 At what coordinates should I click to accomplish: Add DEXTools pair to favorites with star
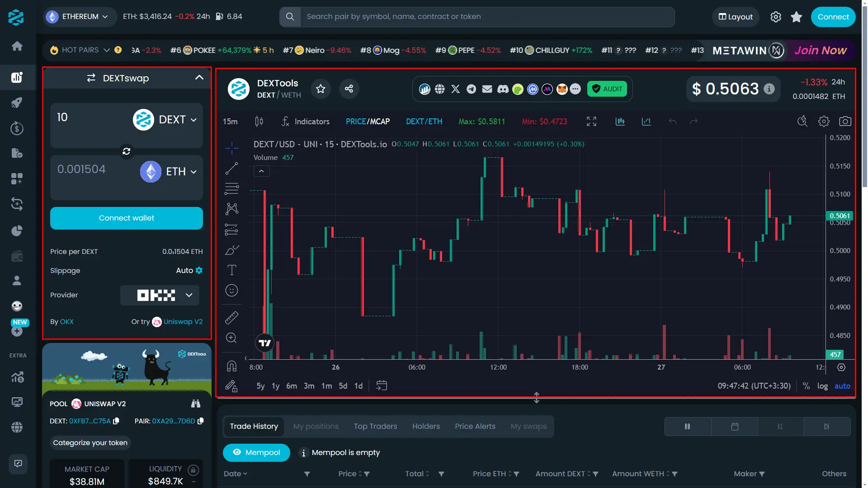[321, 89]
